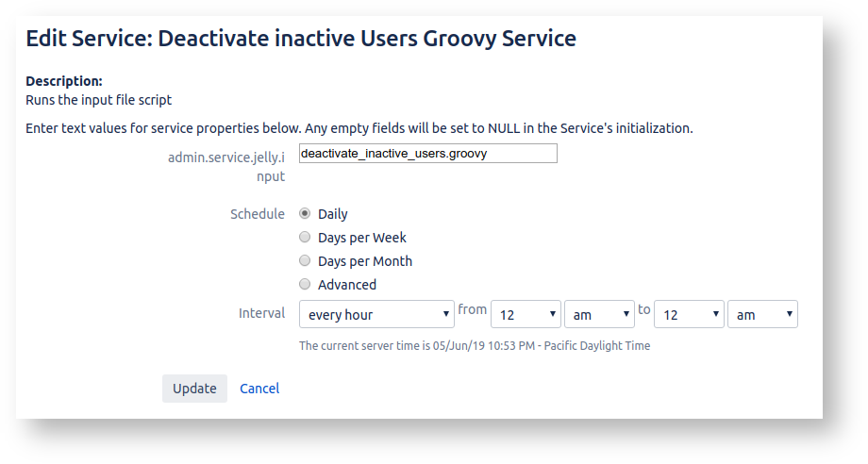Click the current server time note
Image resolution: width=868 pixels, height=464 pixels.
coord(475,346)
